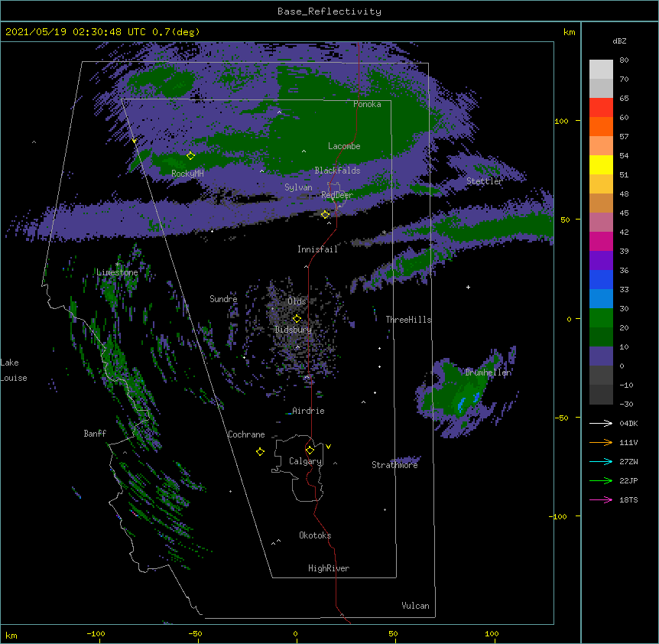659x644 pixels.
Task: Select the Limestone label
Action: 117,272
